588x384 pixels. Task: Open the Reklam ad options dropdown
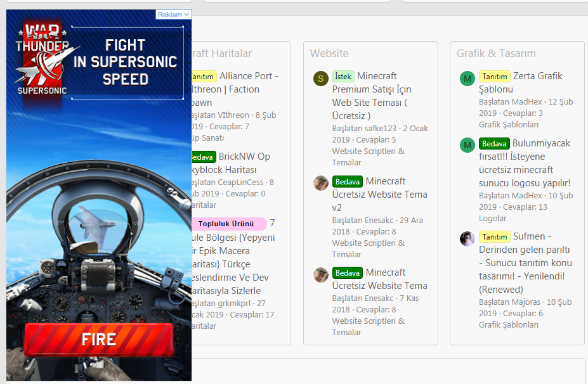pyautogui.click(x=173, y=14)
